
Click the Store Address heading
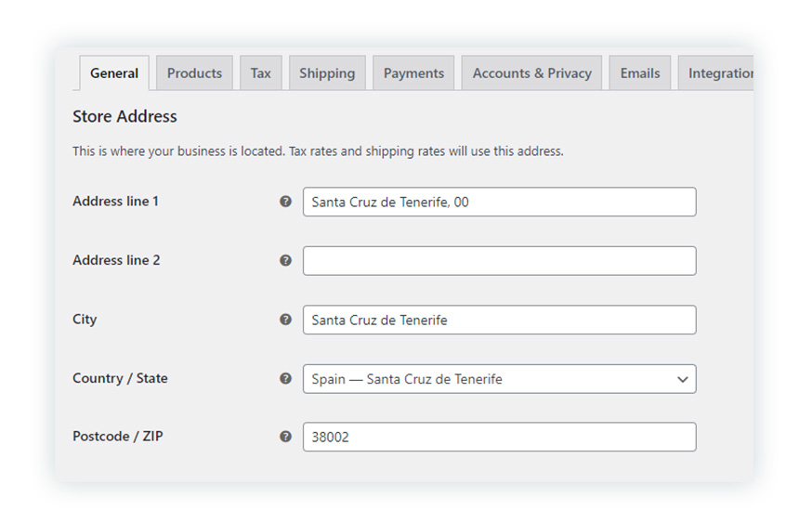tap(124, 116)
